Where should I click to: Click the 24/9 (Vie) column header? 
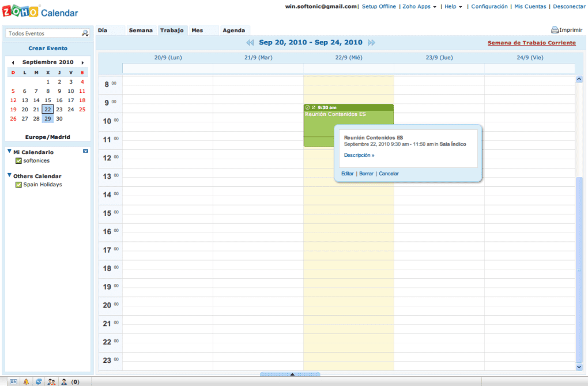[530, 58]
